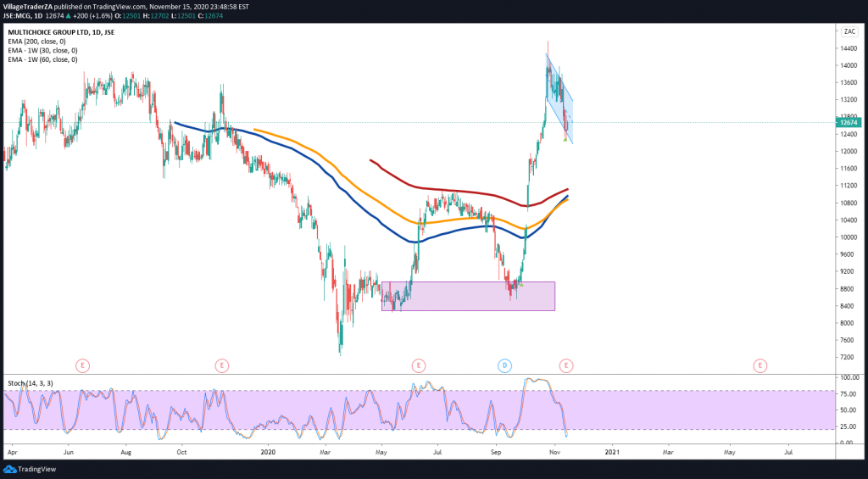Click the MULTICHOICE GROUP LTD symbol title
868x479 pixels.
pos(51,33)
